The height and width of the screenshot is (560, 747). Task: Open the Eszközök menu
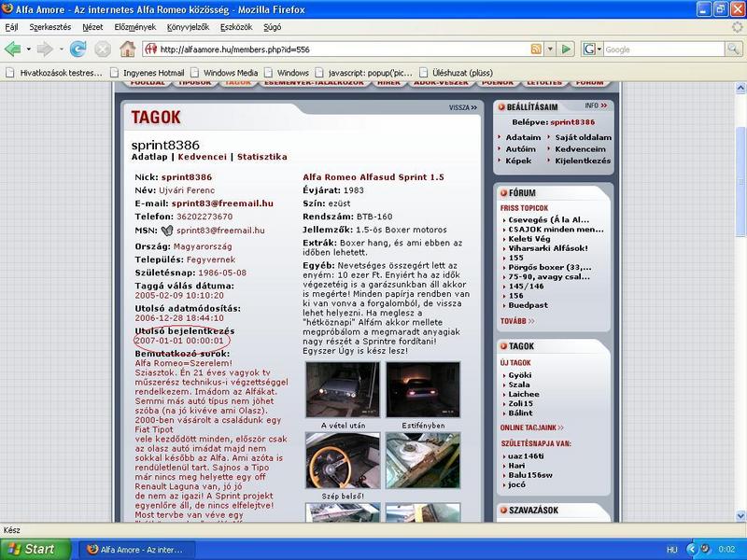(236, 27)
